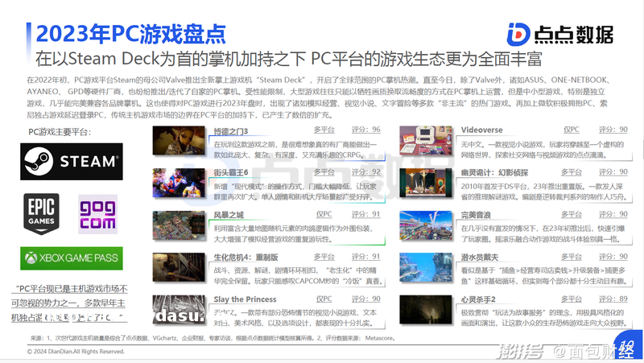
Task: Click the Xbox Game Pass logo
Action: click(x=72, y=258)
